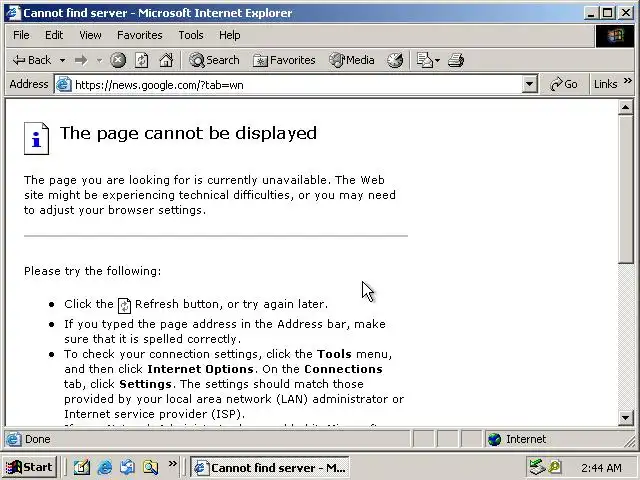Select the Cannot find server taskbar button
640x480 pixels.
pyautogui.click(x=270, y=467)
